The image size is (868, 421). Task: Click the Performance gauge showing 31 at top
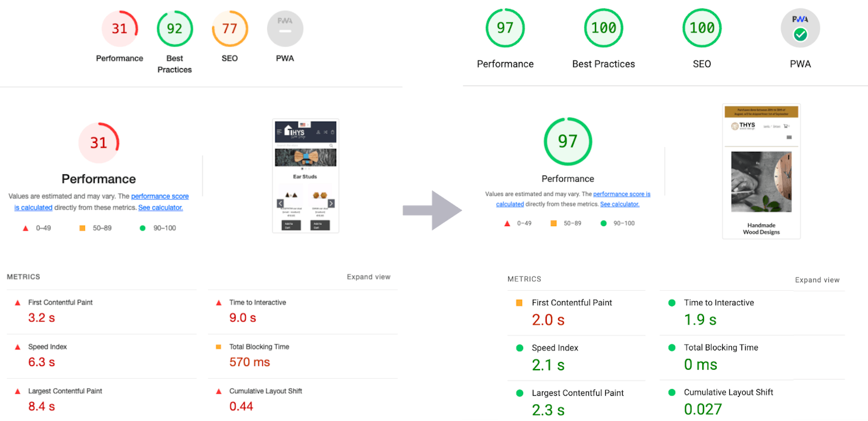coord(119,29)
